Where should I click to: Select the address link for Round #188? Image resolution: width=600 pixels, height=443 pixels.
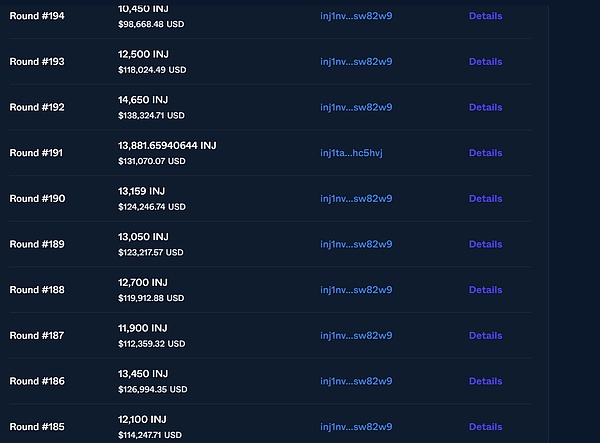click(x=356, y=290)
